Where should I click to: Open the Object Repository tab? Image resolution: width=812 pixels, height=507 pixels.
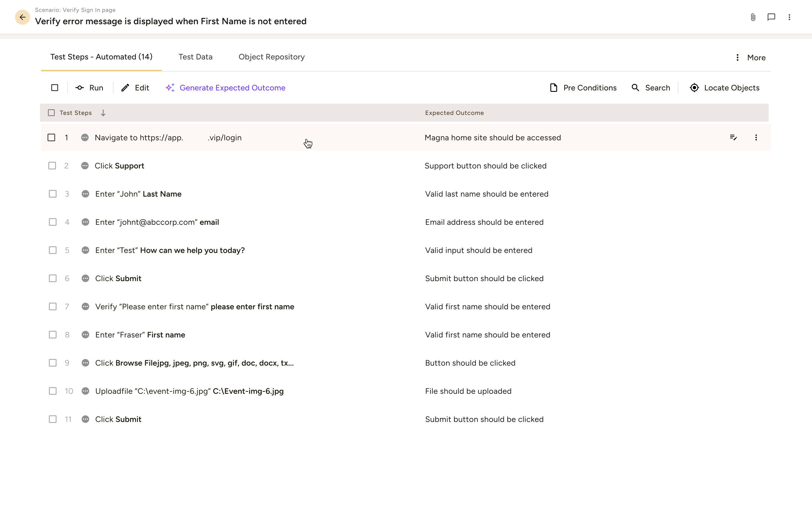click(x=271, y=57)
